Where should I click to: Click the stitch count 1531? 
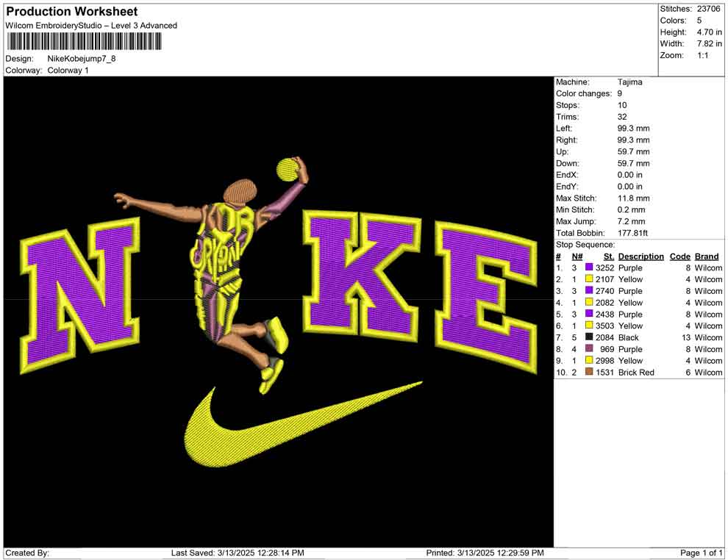coord(604,372)
